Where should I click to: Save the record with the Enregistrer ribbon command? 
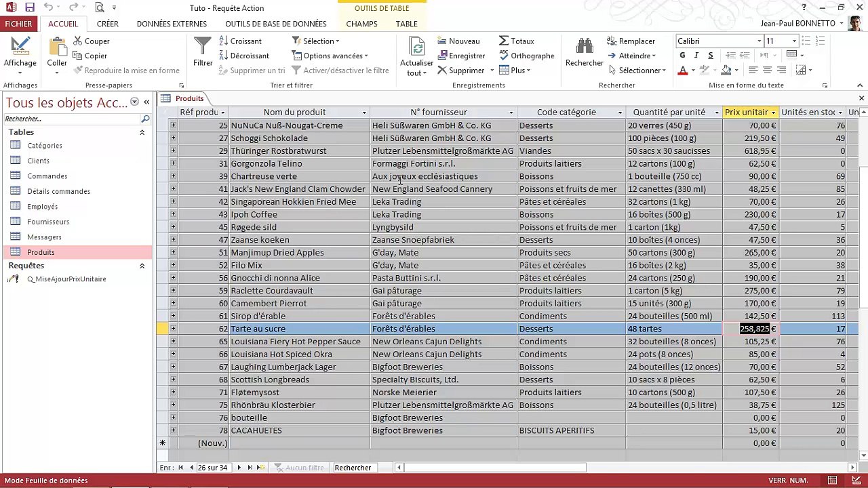[x=461, y=56]
